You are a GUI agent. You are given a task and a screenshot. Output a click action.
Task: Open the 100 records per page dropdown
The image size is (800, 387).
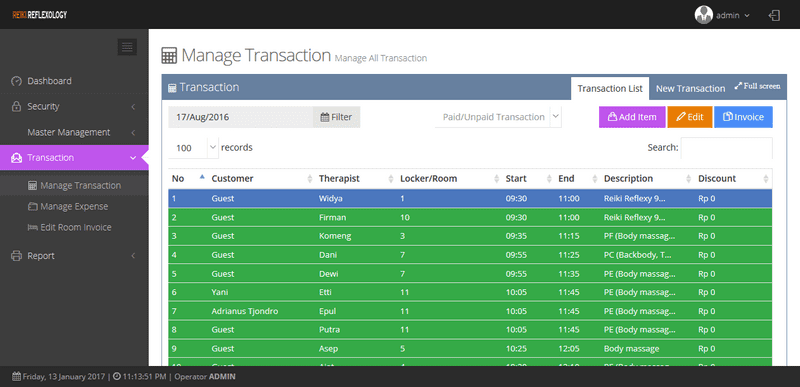pos(193,148)
